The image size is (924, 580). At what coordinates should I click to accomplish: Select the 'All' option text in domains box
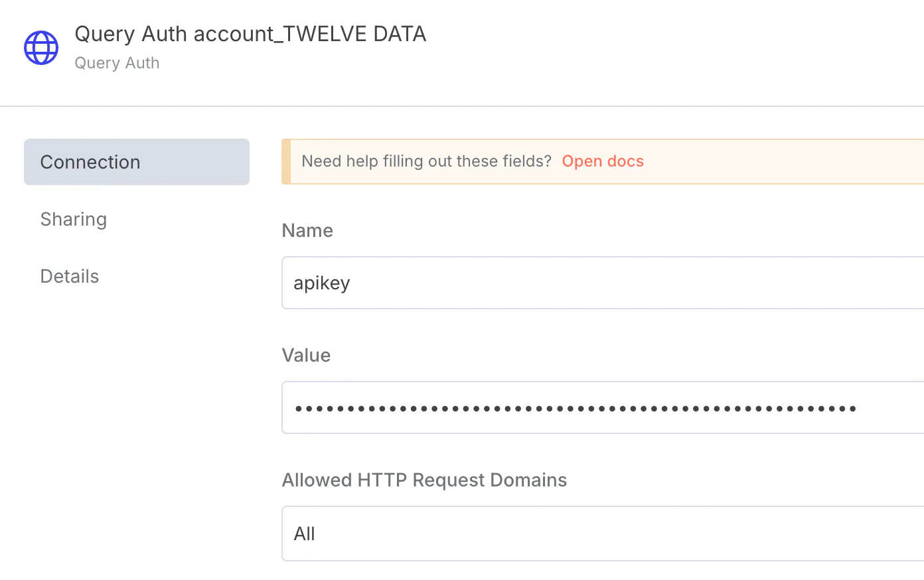305,534
